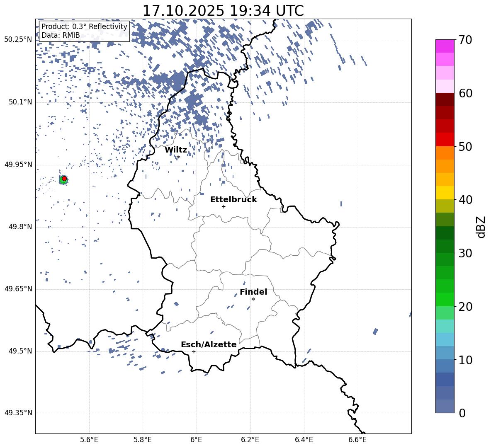Click the colorbar tick label 10
Image resolution: width=491 pixels, height=448 pixels.
click(x=465, y=360)
